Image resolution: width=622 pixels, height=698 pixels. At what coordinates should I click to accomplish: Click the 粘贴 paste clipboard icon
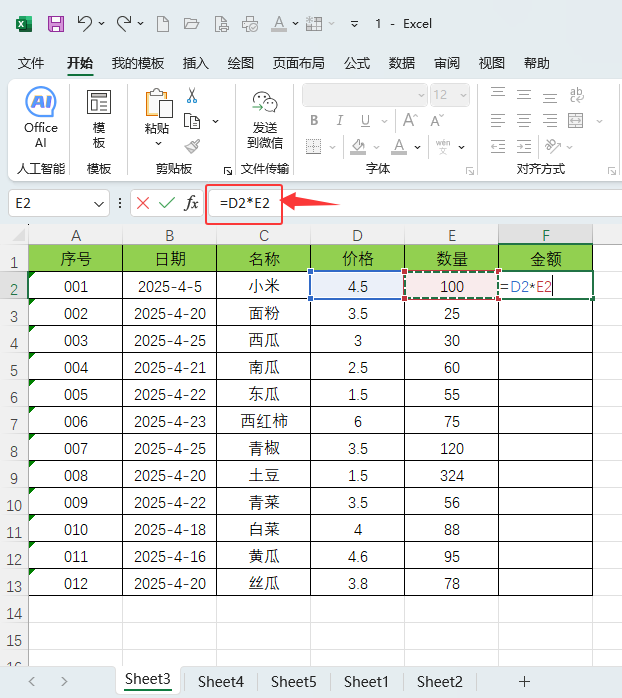(x=159, y=103)
